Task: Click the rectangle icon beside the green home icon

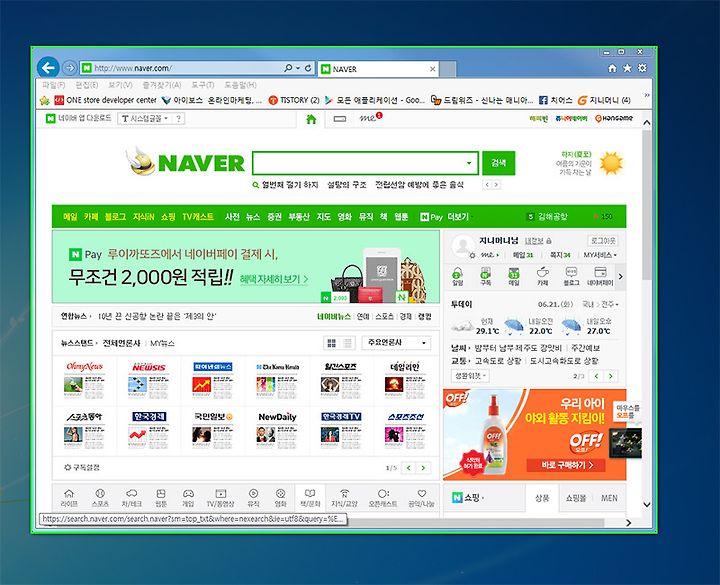Action: 340,119
